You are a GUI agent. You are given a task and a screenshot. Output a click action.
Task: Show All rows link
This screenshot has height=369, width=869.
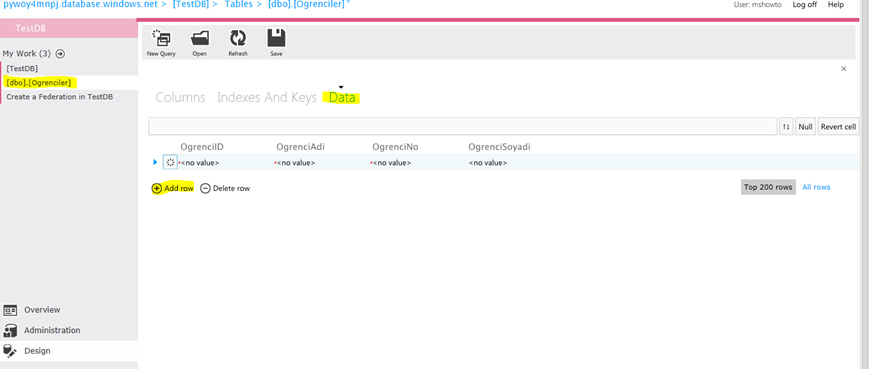tap(816, 187)
